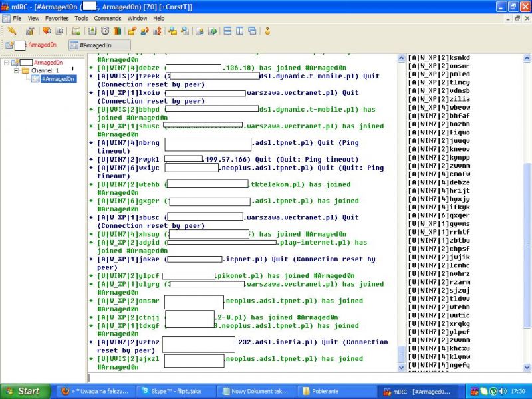Open the URL List globe toolbar icon
Image resolution: width=532 pixels, height=399 pixels.
[212, 31]
